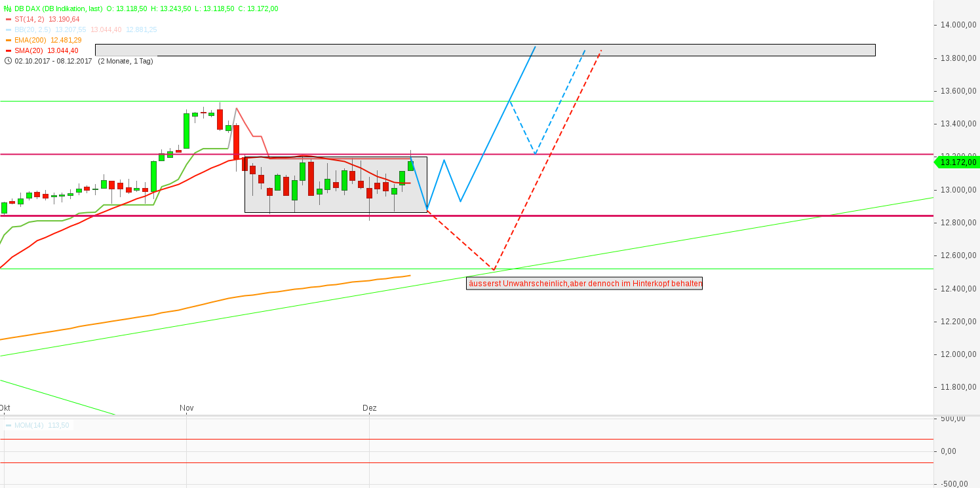The width and height of the screenshot is (980, 488).
Task: Select the gray consolidation rectangle on the chart
Action: coord(334,185)
